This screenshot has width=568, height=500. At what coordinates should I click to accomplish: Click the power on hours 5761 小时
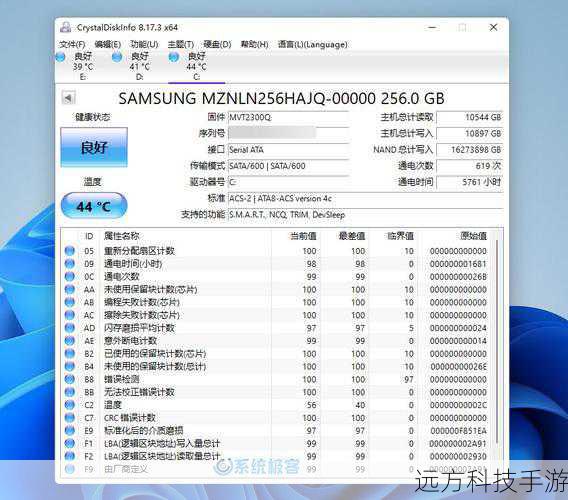tap(470, 182)
